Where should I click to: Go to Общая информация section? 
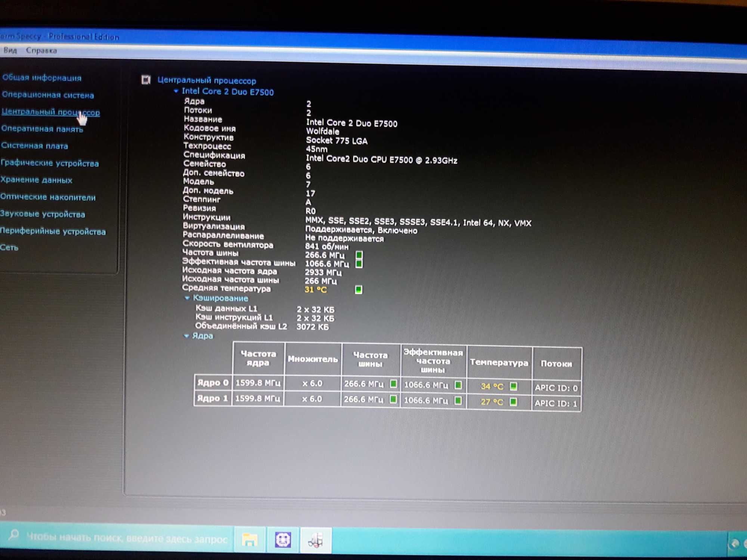tap(42, 78)
